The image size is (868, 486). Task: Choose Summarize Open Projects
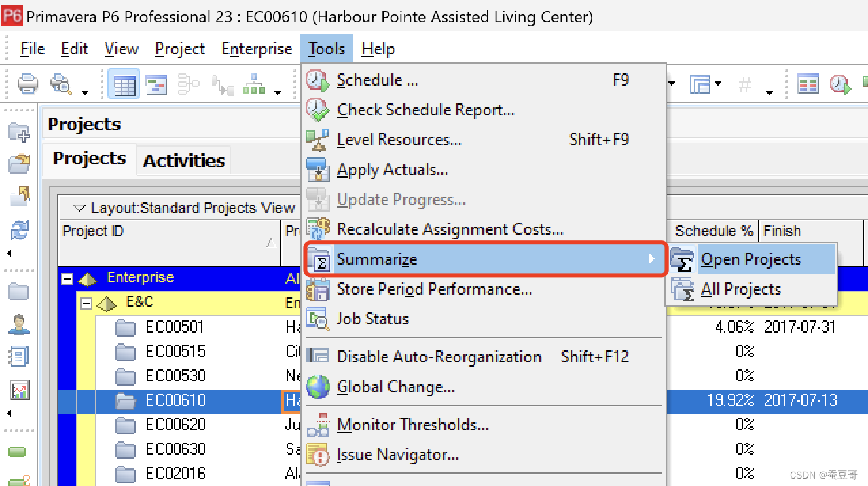[751, 259]
